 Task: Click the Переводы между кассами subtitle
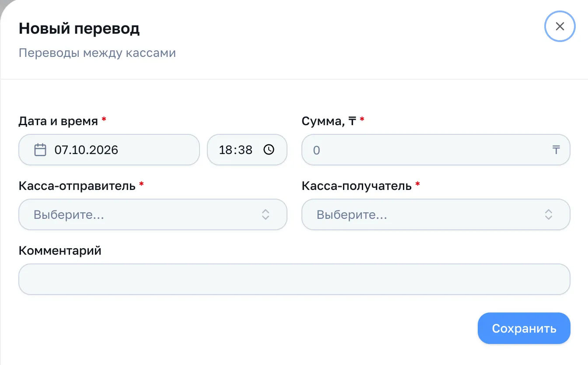97,53
